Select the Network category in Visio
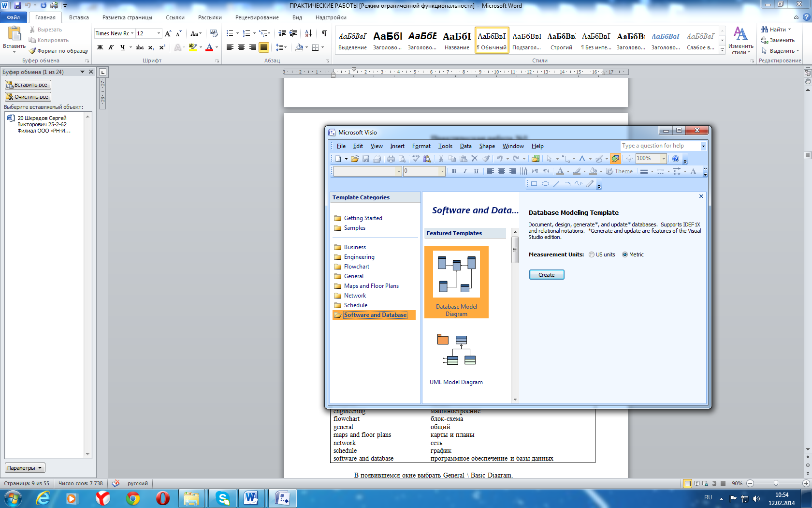 tap(355, 296)
